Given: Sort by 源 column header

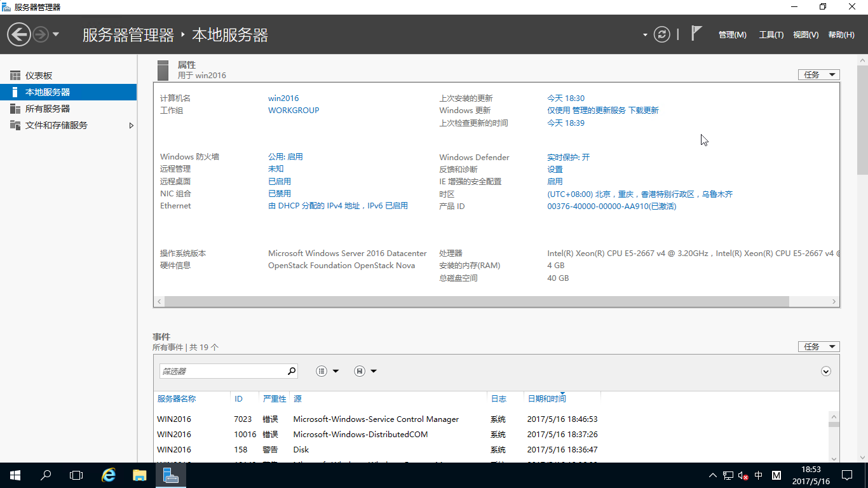Looking at the screenshot, I should 297,399.
